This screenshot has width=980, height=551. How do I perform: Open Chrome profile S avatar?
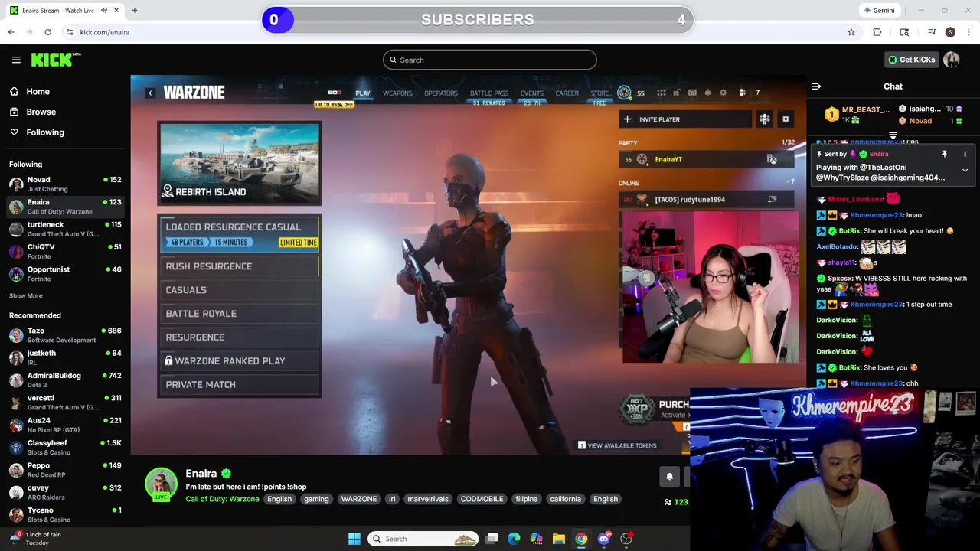tap(950, 32)
